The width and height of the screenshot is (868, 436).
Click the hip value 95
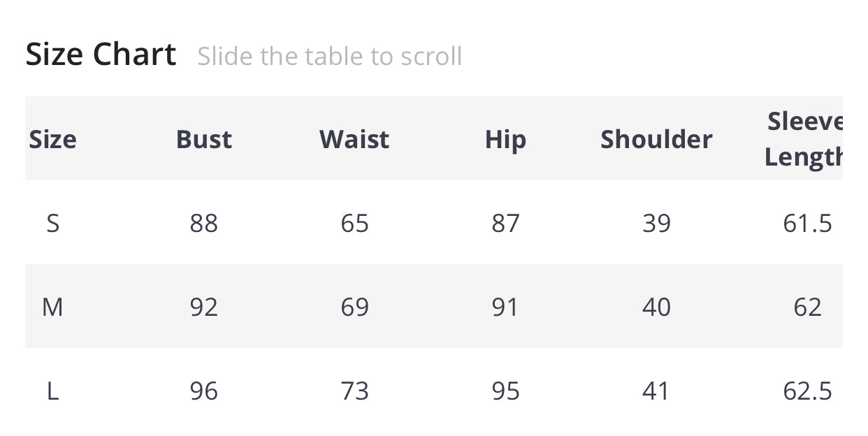505,391
